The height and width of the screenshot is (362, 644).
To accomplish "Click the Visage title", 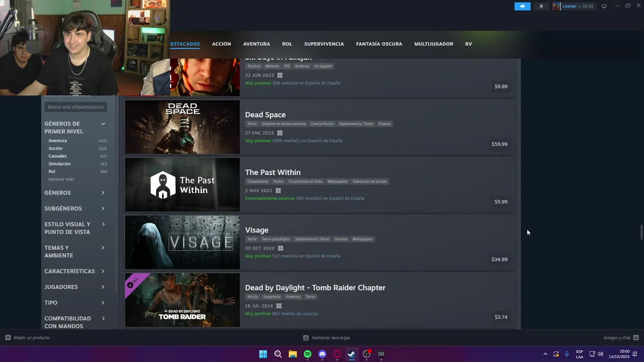I will [257, 230].
